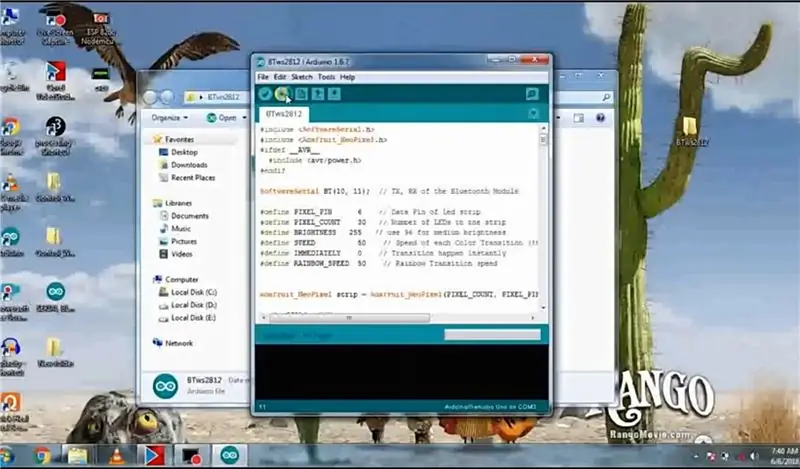Click the ESP 8266 NodeMCU desktop shortcut
The image size is (800, 469).
[x=99, y=29]
